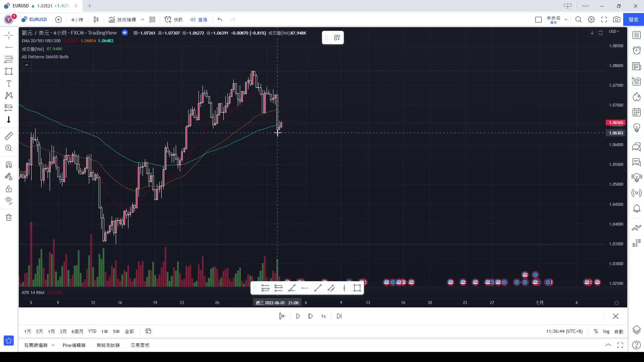Switch to the strategy tester tab
644x362 pixels.
(x=108, y=345)
